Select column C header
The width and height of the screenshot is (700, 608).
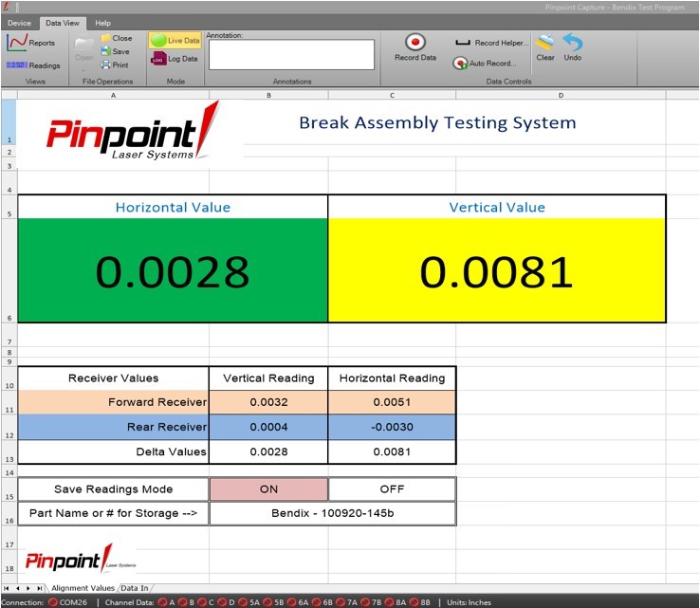pos(392,95)
